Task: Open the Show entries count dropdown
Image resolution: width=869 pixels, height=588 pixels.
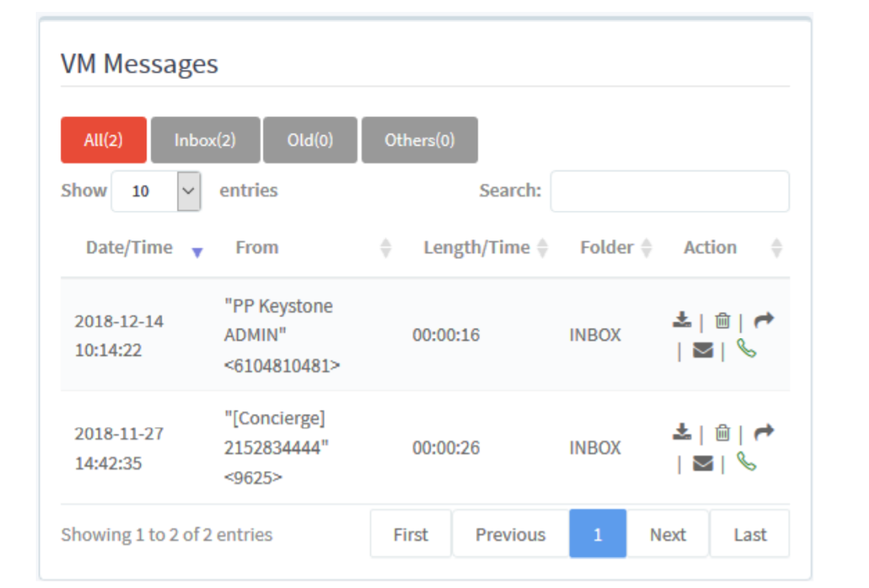Action: [156, 191]
